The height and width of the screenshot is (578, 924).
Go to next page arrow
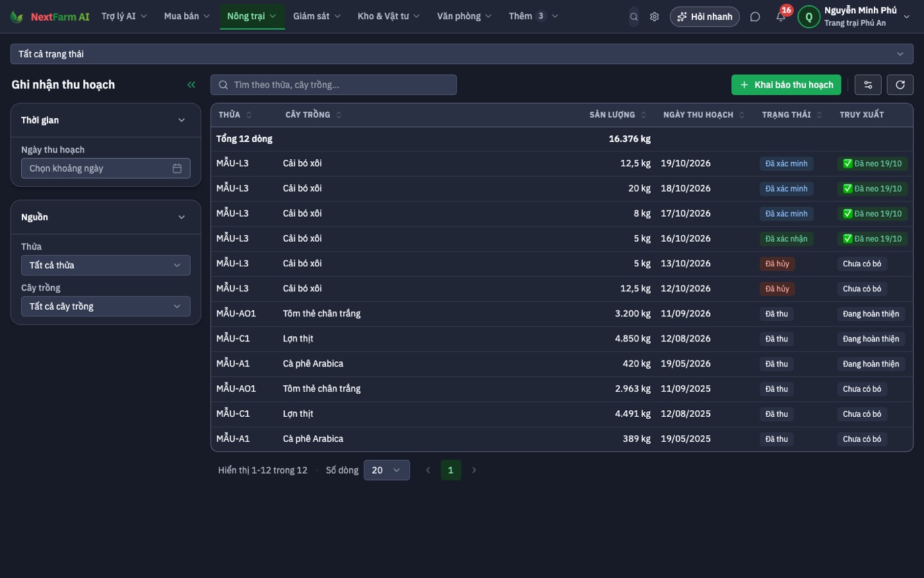[474, 470]
